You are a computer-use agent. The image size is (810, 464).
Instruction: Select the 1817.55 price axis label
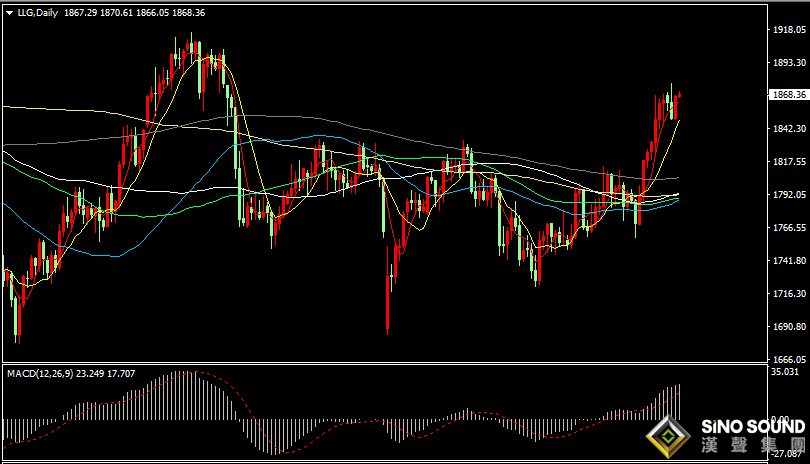coord(789,162)
